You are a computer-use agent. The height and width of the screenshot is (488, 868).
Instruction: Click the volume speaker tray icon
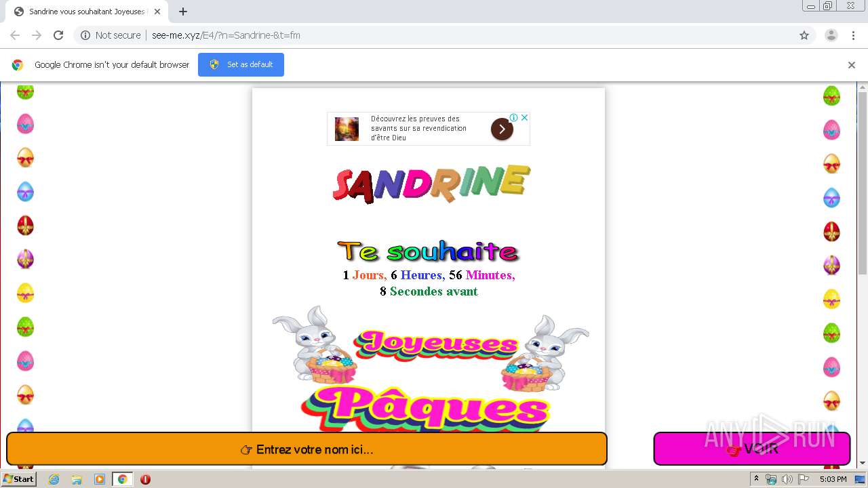(x=787, y=479)
